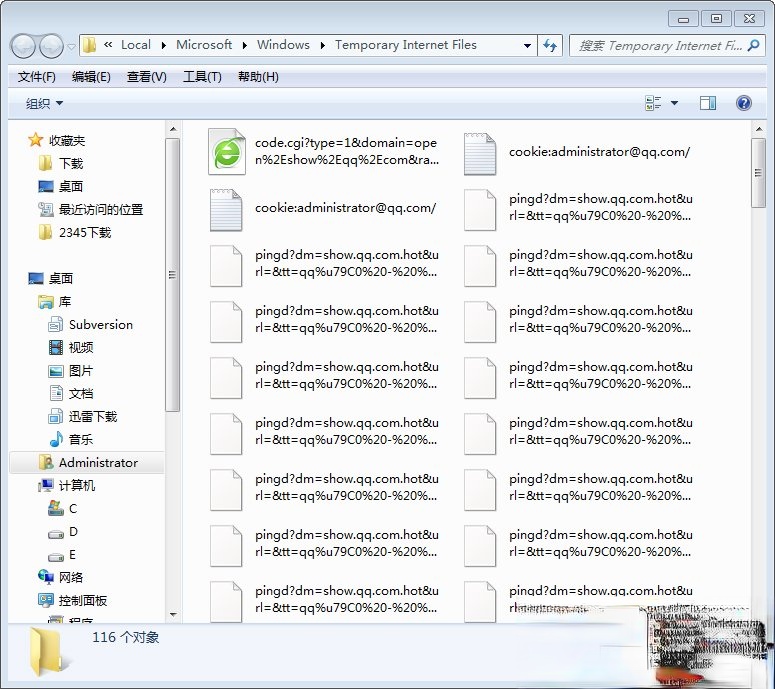Open the 查看(V) menu
775x689 pixels.
[146, 77]
